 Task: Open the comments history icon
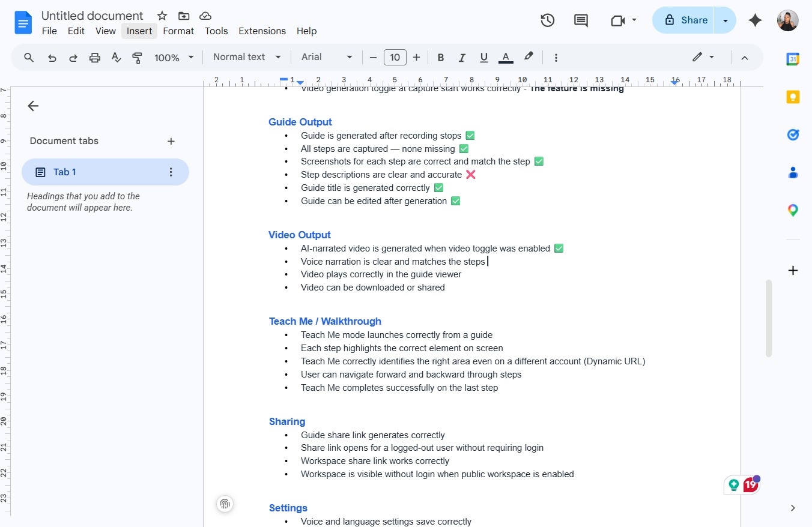click(581, 20)
